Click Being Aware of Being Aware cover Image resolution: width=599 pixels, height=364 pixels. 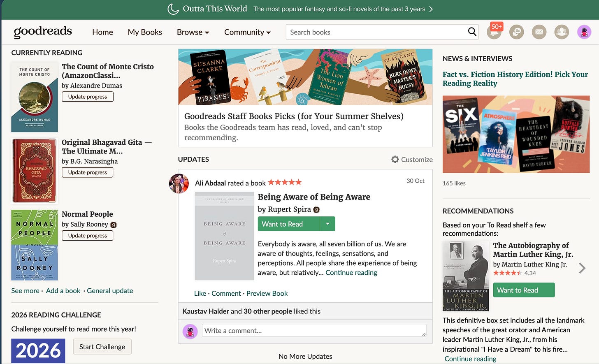(x=224, y=236)
